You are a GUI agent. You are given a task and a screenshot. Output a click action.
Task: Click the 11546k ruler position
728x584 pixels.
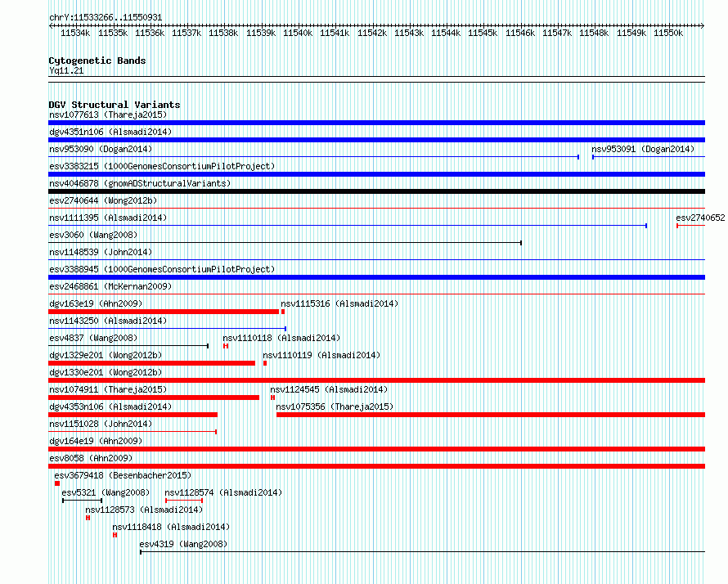pyautogui.click(x=520, y=34)
